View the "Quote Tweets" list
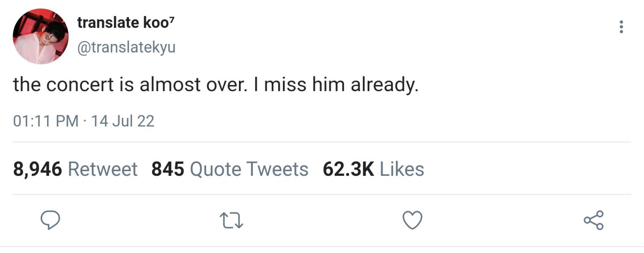The image size is (644, 253). pyautogui.click(x=249, y=169)
